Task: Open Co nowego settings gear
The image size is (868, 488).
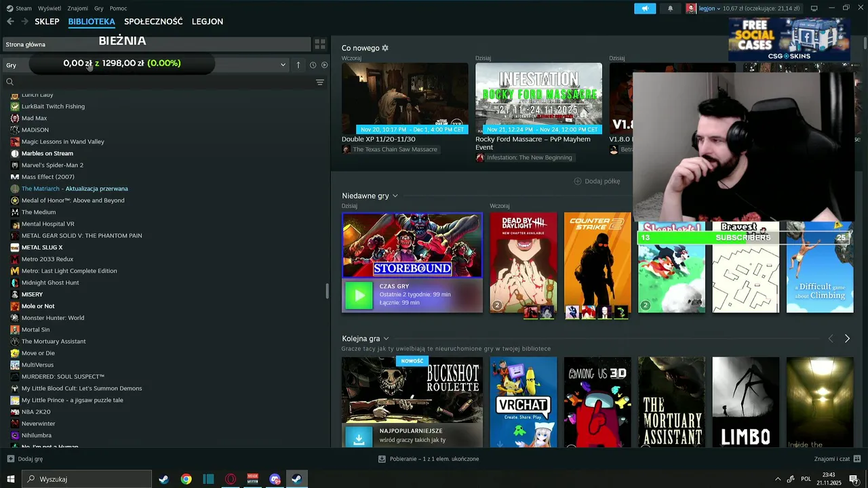Action: 385,48
